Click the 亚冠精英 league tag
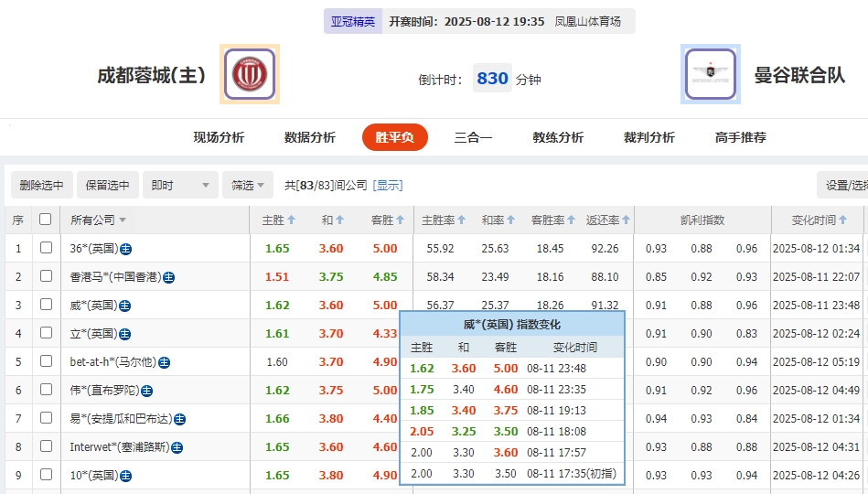Screen dimensions: 868x494 tap(352, 21)
